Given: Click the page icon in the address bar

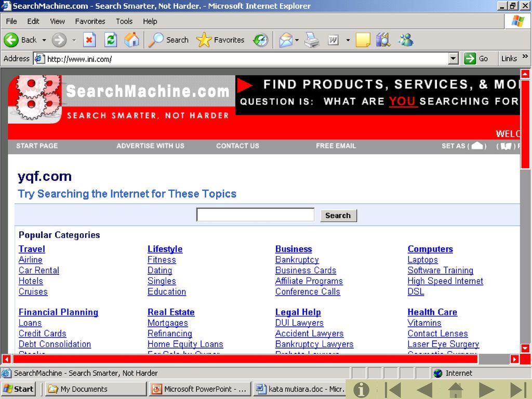Looking at the screenshot, I should tap(39, 59).
